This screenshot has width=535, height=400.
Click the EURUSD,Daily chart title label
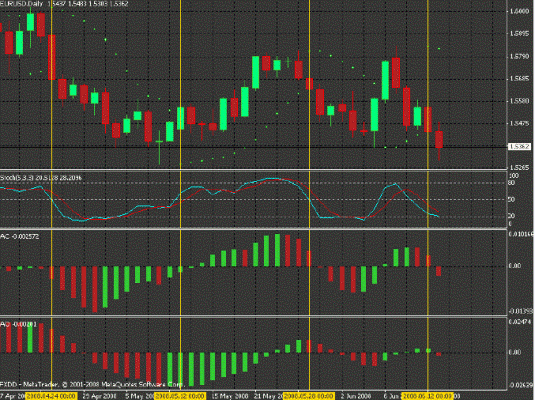(21, 4)
